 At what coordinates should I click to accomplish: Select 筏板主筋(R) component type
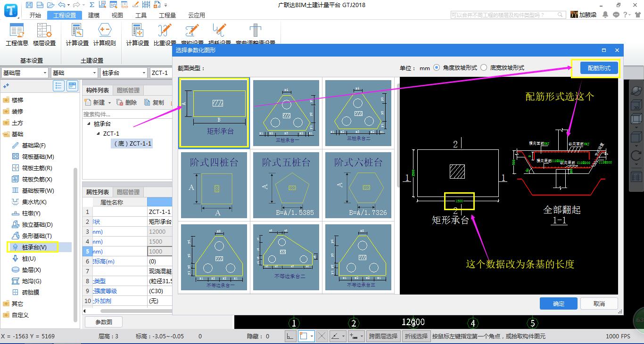coord(37,168)
